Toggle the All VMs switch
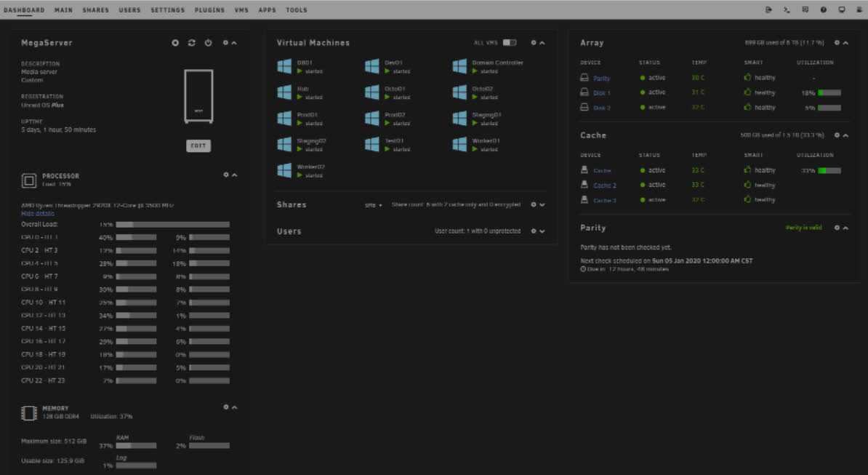 510,43
